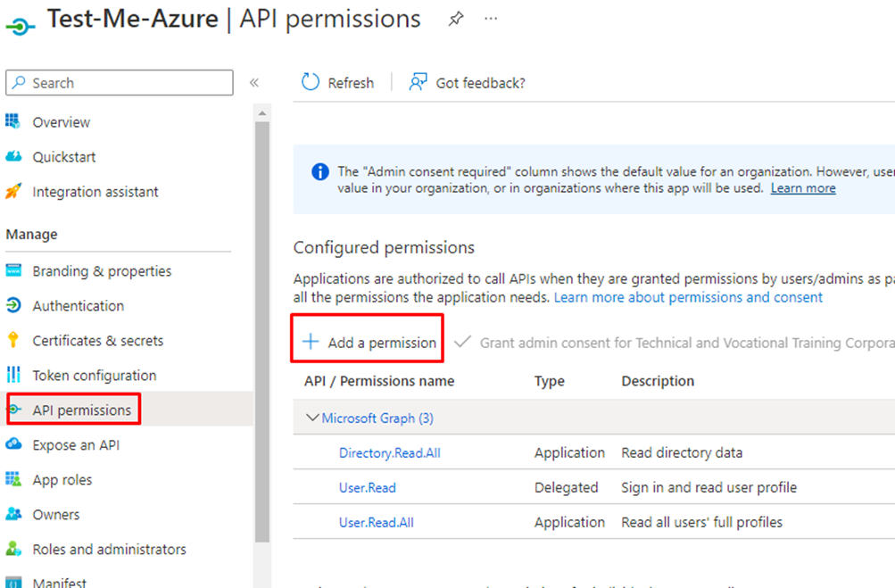Screen dimensions: 895x588
Task: Click the Refresh button label
Action: [351, 83]
